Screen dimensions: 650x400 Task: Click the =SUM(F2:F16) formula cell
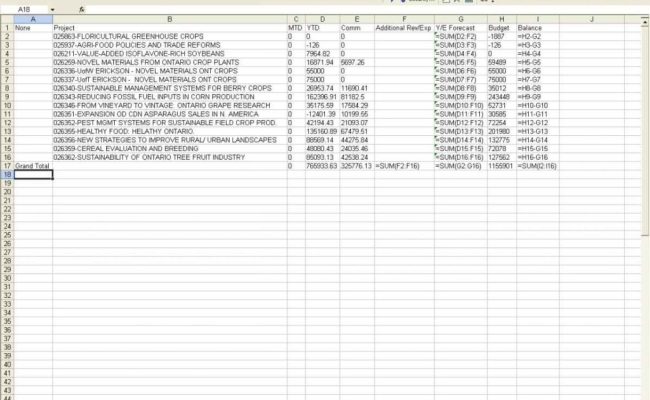(x=404, y=166)
